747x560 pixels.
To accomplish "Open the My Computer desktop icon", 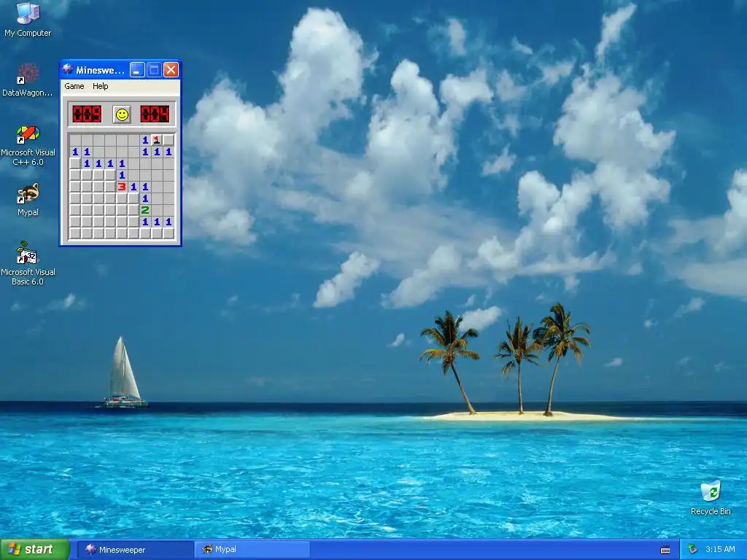I will click(x=28, y=19).
